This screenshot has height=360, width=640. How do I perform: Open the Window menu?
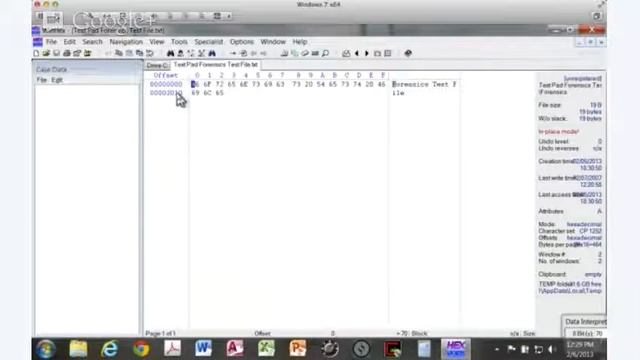[273, 42]
